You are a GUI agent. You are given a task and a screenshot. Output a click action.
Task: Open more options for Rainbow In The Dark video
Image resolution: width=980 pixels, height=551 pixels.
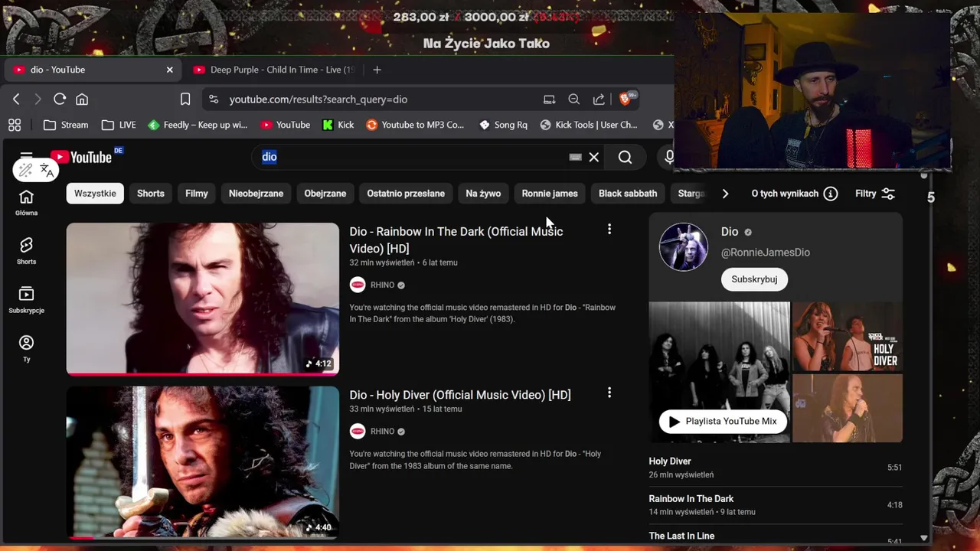click(609, 229)
